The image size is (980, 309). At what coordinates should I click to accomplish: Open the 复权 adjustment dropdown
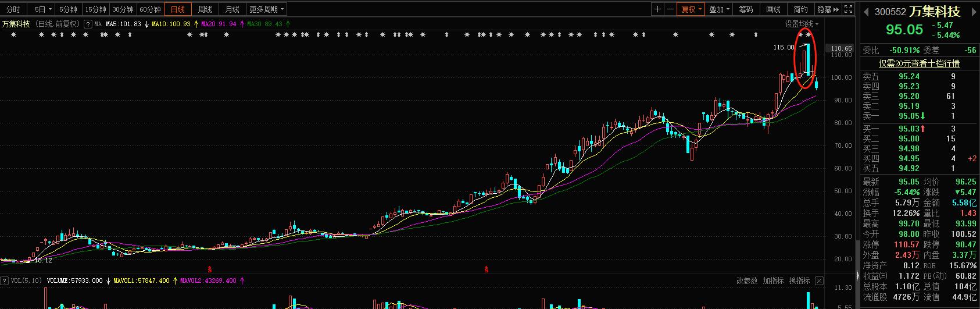coord(692,9)
